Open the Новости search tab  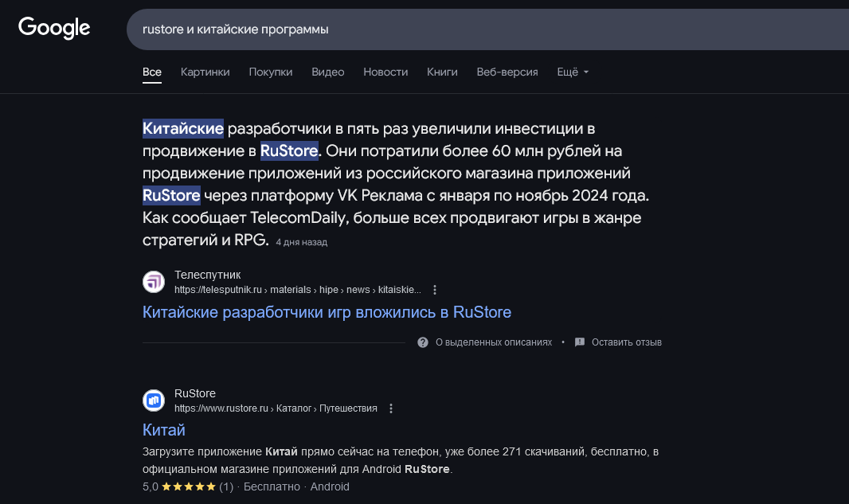385,72
